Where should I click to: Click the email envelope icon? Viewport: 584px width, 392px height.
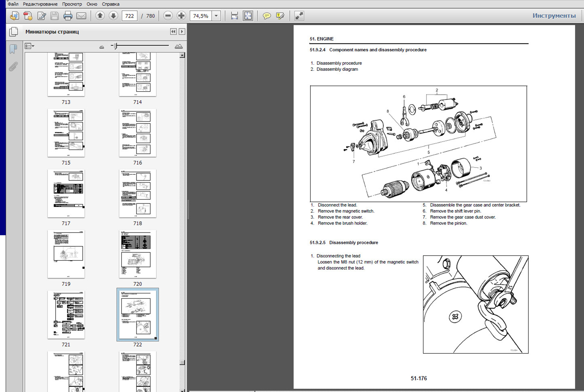[x=81, y=16]
